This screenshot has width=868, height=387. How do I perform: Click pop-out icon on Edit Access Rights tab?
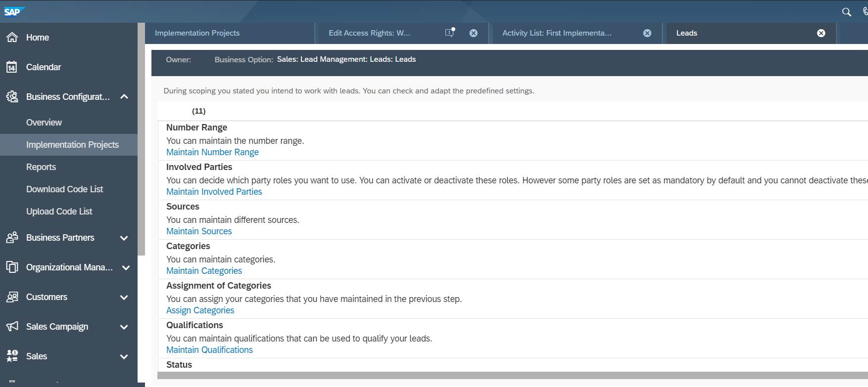click(x=450, y=33)
